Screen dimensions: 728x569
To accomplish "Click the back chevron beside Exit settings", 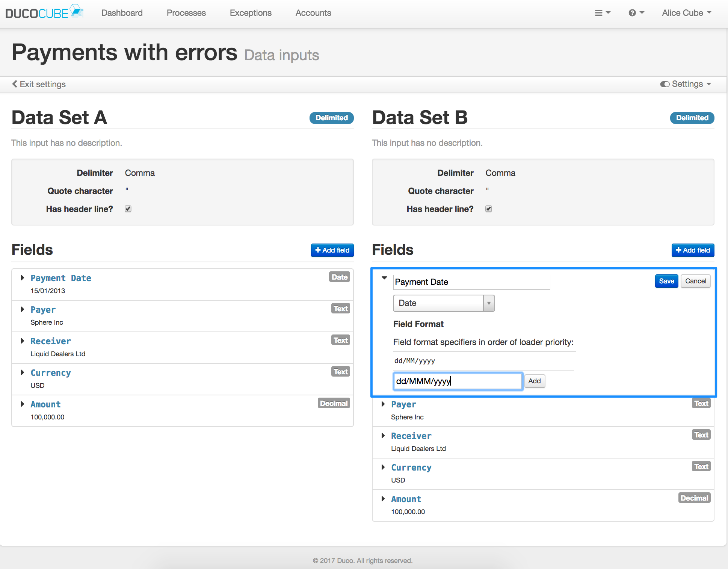I will (x=15, y=84).
